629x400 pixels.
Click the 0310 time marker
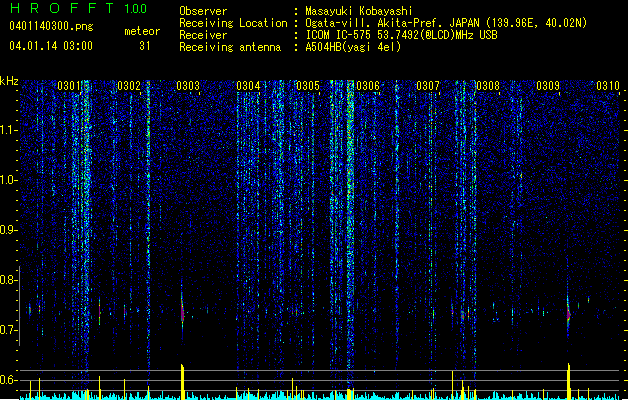(608, 85)
